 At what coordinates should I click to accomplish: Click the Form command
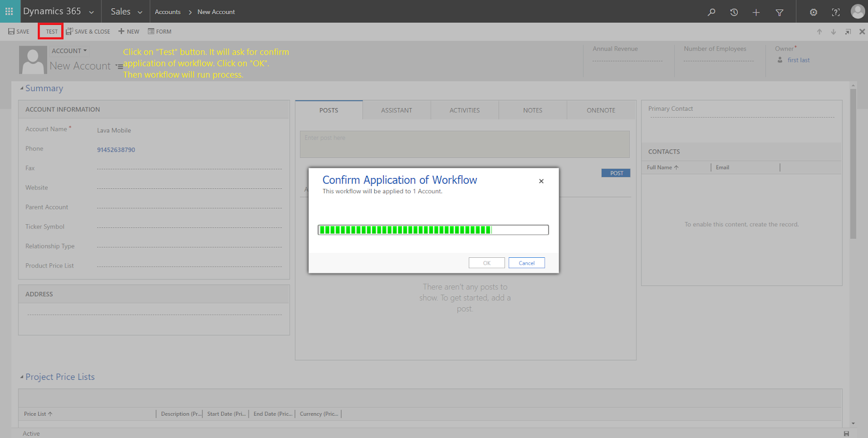tap(159, 31)
